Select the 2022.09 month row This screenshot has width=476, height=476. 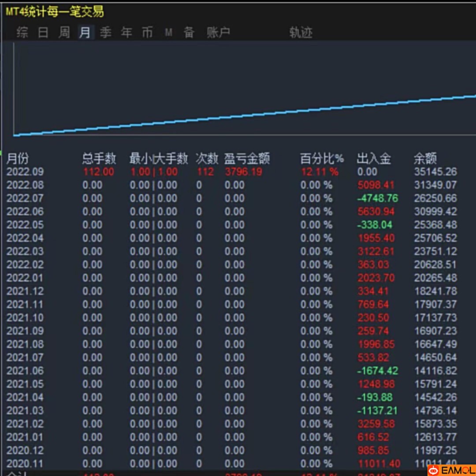pos(25,172)
